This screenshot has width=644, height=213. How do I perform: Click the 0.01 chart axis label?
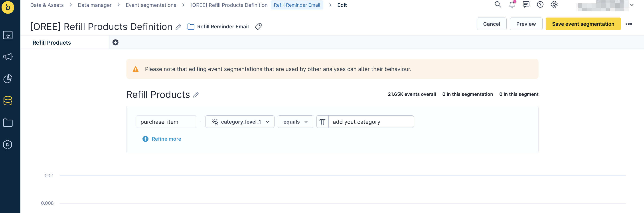point(49,176)
